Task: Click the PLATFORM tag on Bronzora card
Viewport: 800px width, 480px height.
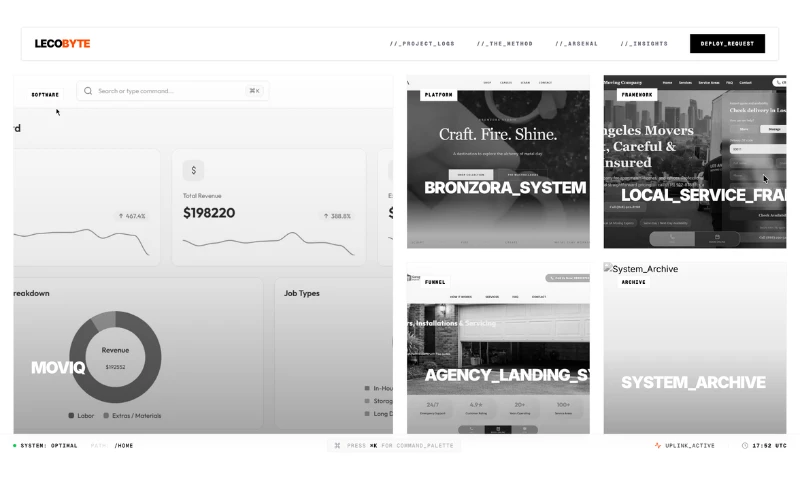Action: pos(438,94)
